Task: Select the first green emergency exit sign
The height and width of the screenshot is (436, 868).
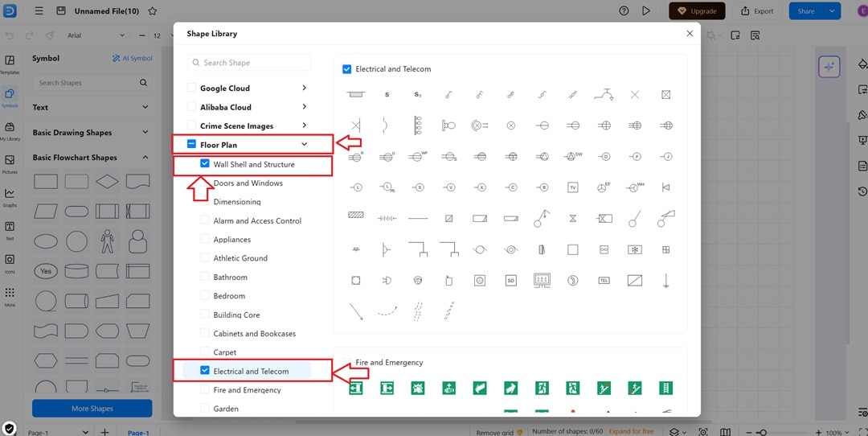Action: [x=356, y=388]
